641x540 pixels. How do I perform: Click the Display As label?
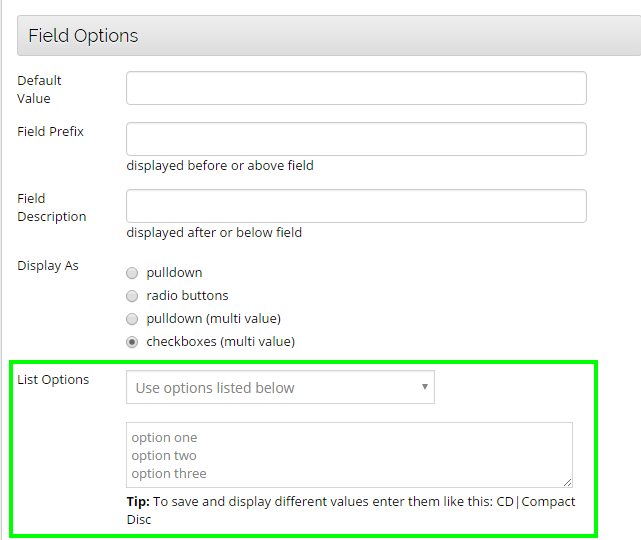[48, 266]
